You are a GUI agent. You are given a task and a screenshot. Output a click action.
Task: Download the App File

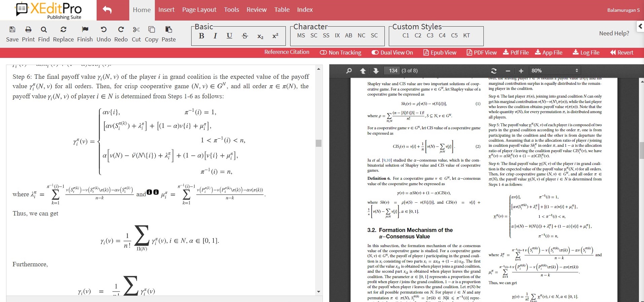549,53
